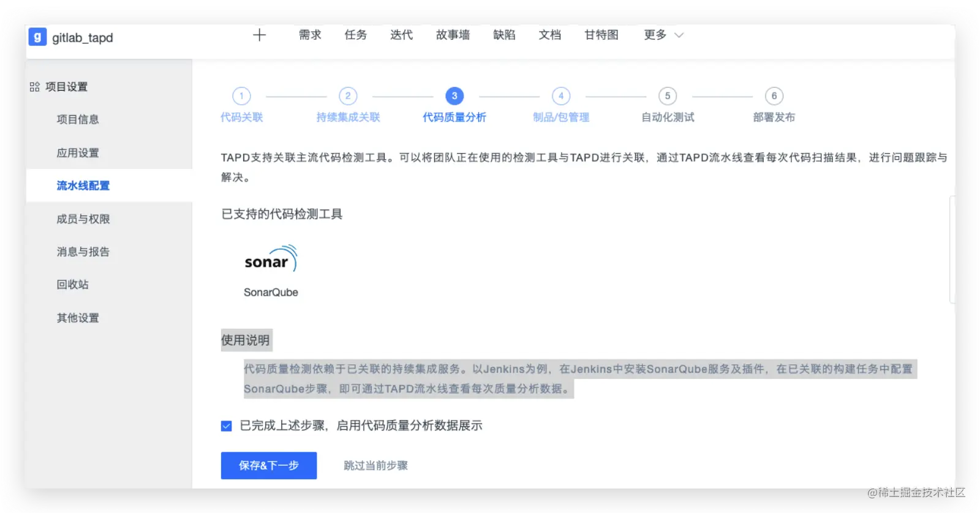Select 成员与权限 in the sidebar
This screenshot has height=513, width=980.
[83, 219]
